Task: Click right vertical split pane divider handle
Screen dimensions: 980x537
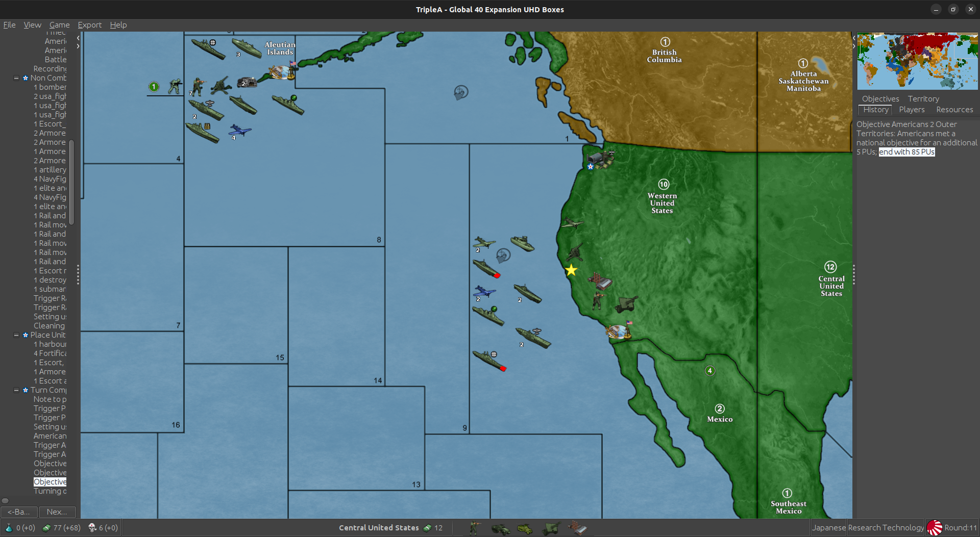Action: tap(854, 274)
